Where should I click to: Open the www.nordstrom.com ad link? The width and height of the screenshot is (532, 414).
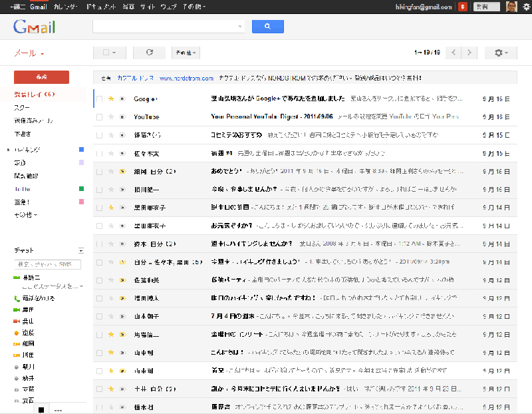(186, 78)
